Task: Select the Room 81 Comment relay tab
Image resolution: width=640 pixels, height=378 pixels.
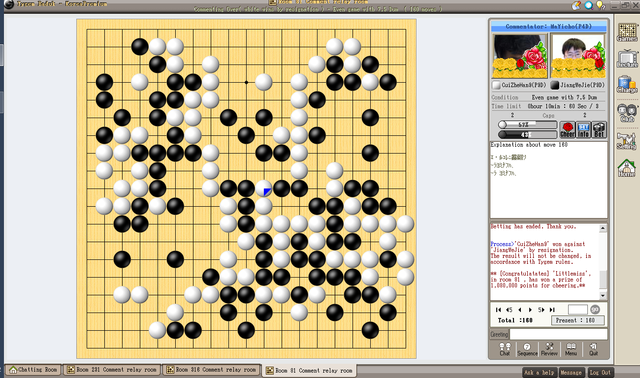Action: click(x=309, y=370)
